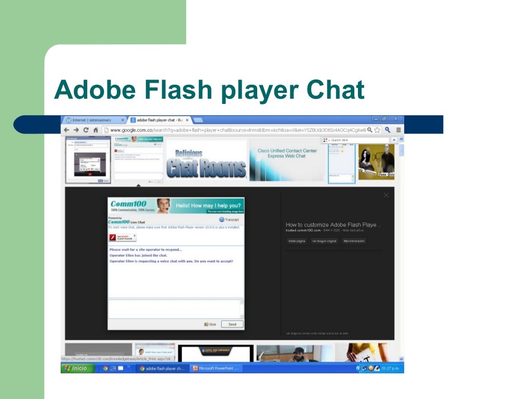Click the Visitar página button
The height and width of the screenshot is (399, 532).
coord(297,241)
